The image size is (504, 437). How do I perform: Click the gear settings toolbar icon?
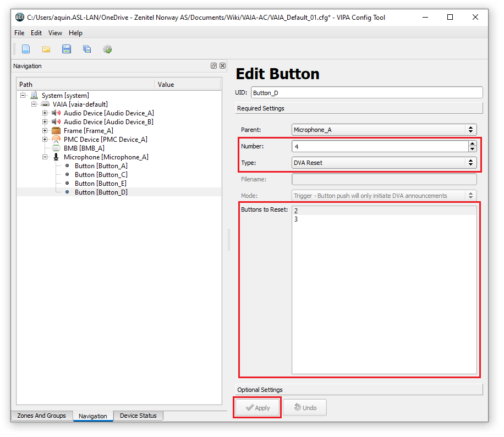(x=107, y=49)
